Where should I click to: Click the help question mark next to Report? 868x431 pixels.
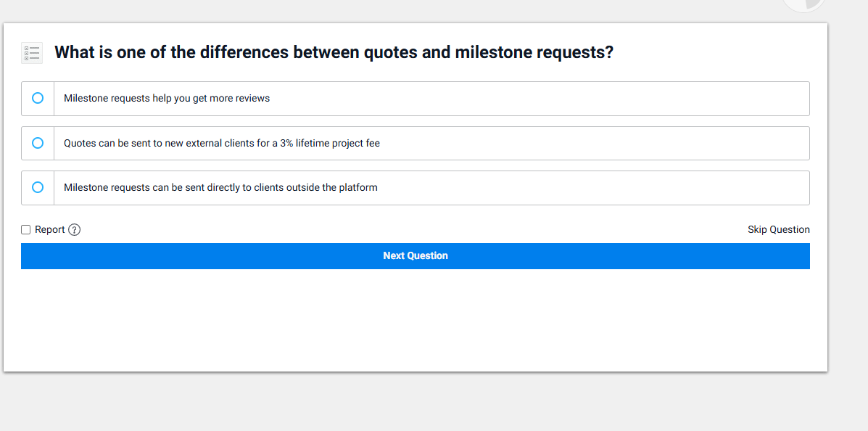(x=74, y=230)
